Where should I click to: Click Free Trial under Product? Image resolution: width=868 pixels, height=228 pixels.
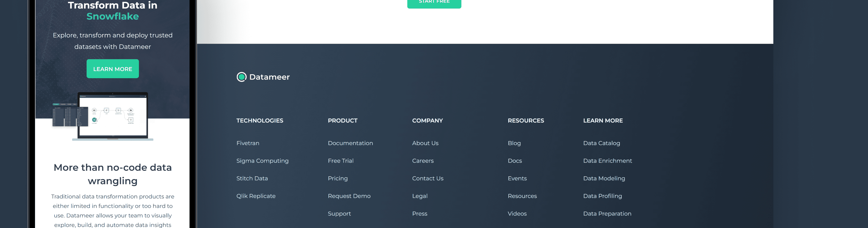click(x=341, y=161)
